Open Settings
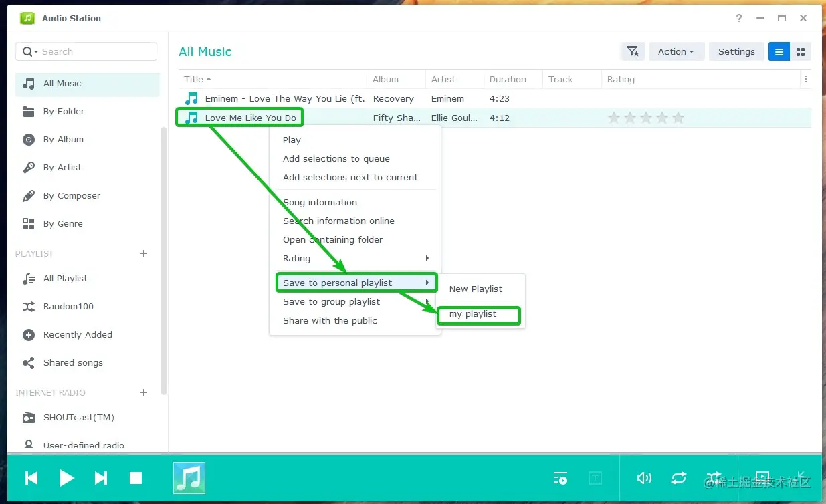 click(x=736, y=51)
